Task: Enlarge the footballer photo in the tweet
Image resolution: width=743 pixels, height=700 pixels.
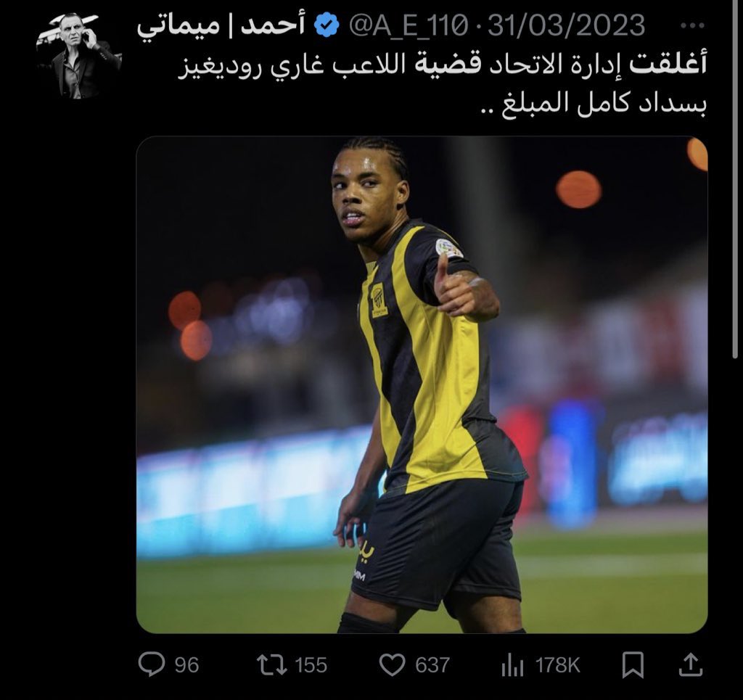Action: (x=422, y=384)
